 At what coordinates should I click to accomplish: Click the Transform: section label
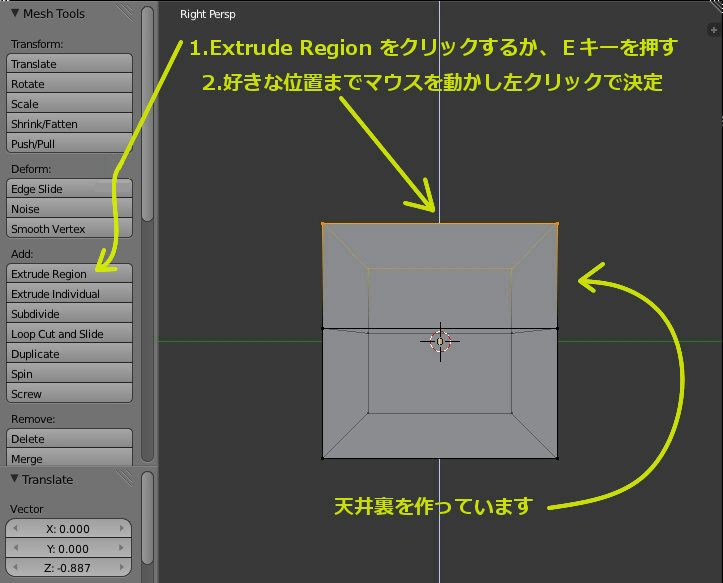[37, 44]
